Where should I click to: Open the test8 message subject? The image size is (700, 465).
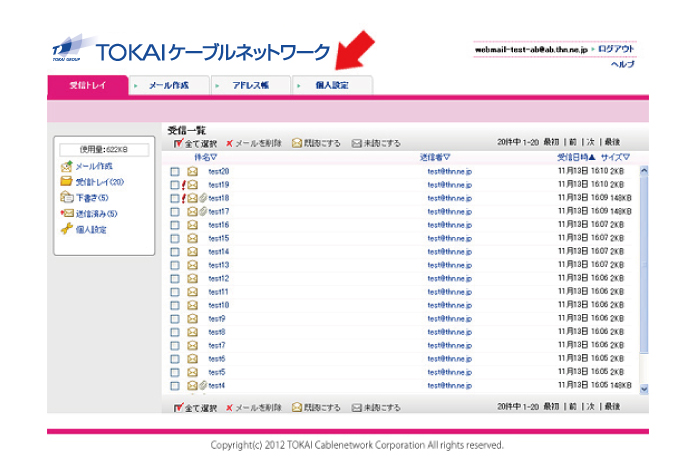[217, 332]
